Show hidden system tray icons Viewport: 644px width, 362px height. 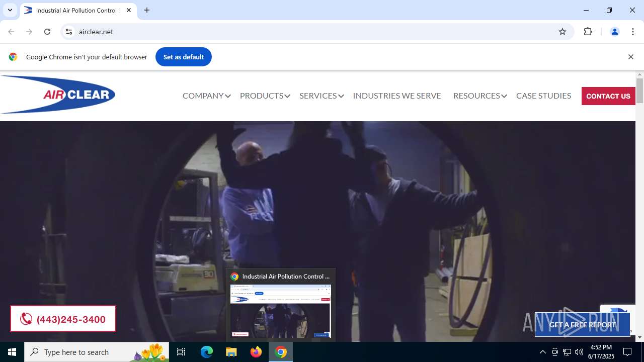click(542, 352)
